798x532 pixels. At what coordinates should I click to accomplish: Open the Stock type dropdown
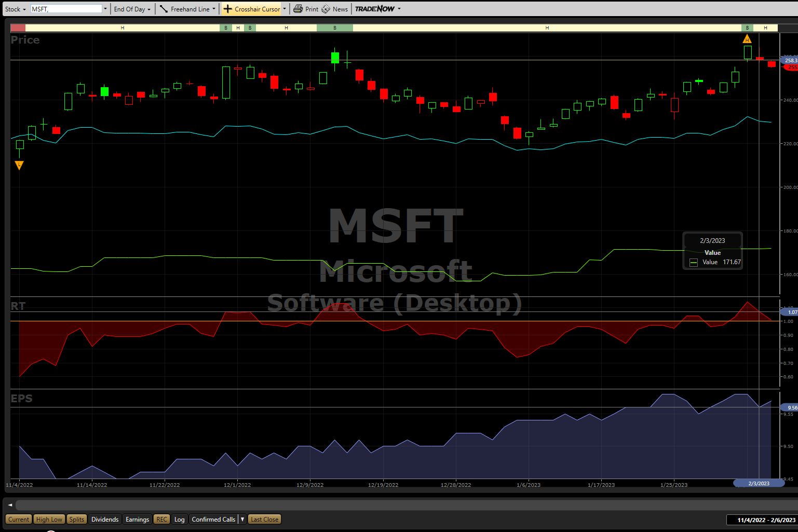pos(15,9)
